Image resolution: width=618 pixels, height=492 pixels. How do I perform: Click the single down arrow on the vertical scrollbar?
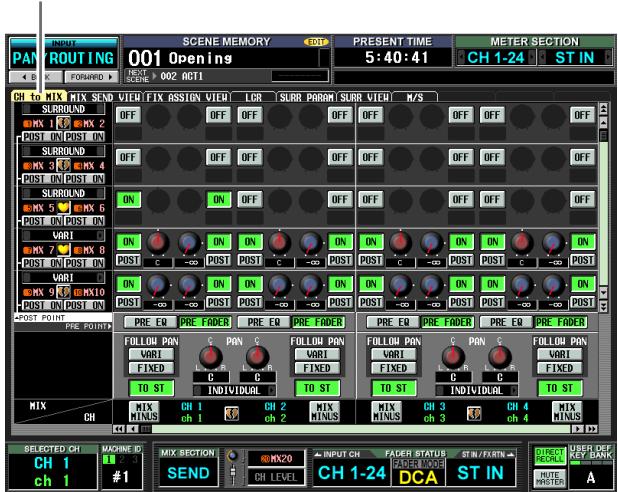[x=603, y=293]
